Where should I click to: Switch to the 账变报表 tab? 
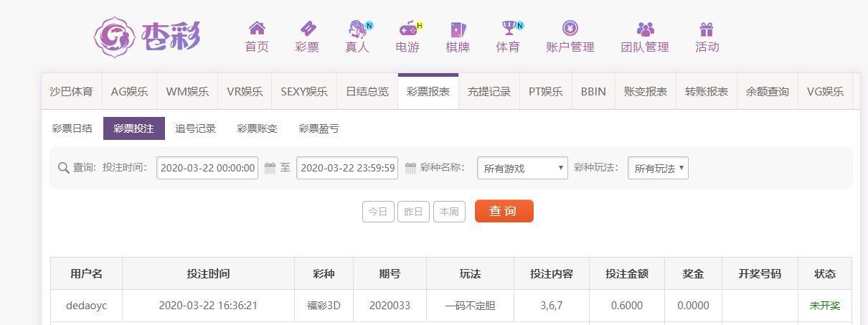tap(646, 92)
